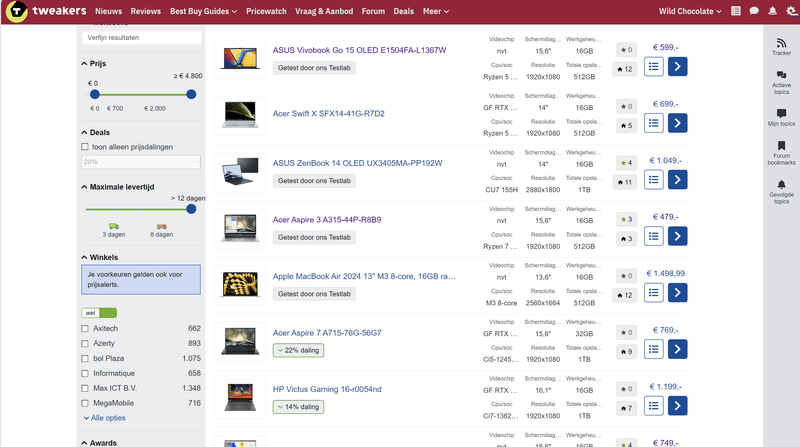Open the grid icon in header

(x=736, y=11)
